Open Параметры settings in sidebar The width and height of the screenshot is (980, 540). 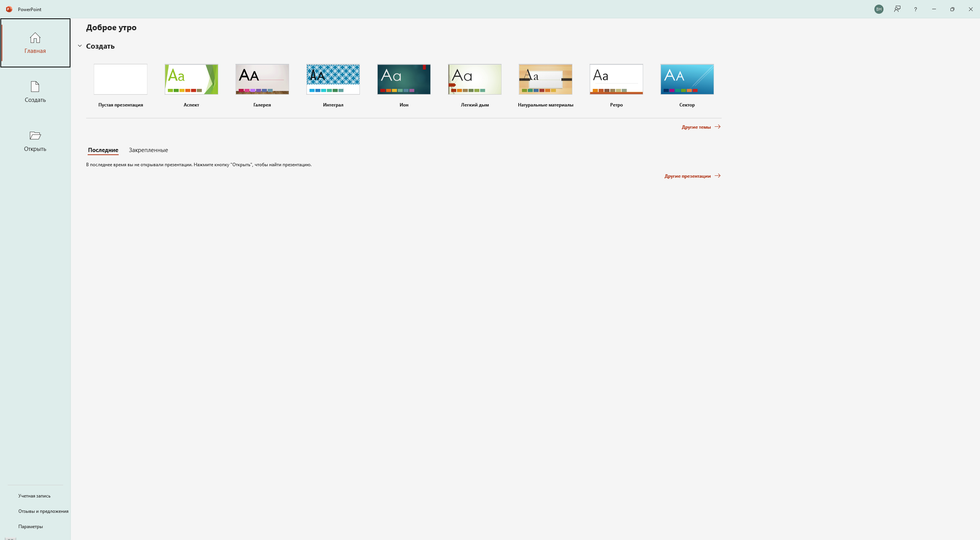(30, 527)
